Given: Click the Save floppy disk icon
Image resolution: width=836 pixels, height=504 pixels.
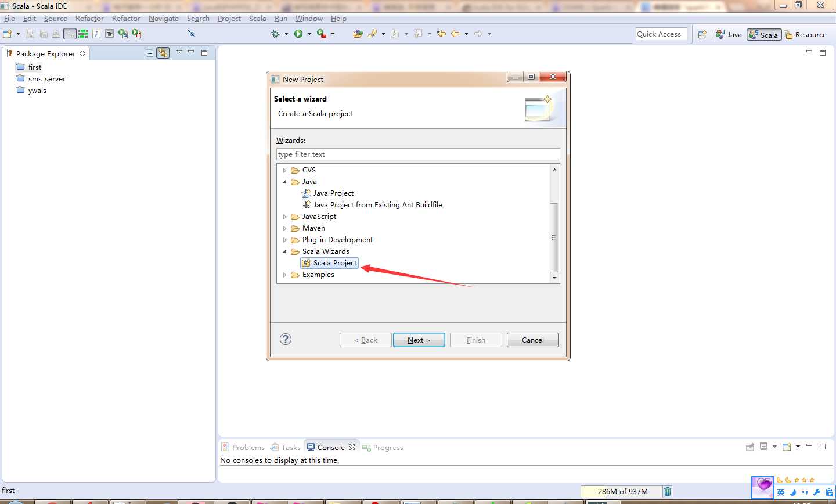Looking at the screenshot, I should (30, 34).
